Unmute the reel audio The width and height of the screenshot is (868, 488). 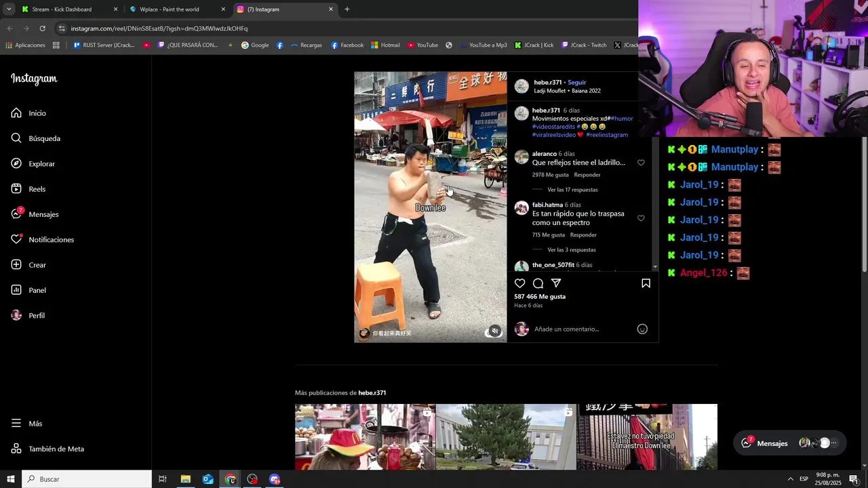coord(495,331)
